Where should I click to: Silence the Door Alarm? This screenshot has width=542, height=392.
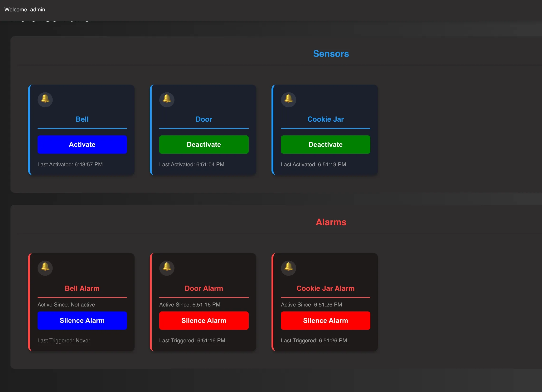click(204, 320)
